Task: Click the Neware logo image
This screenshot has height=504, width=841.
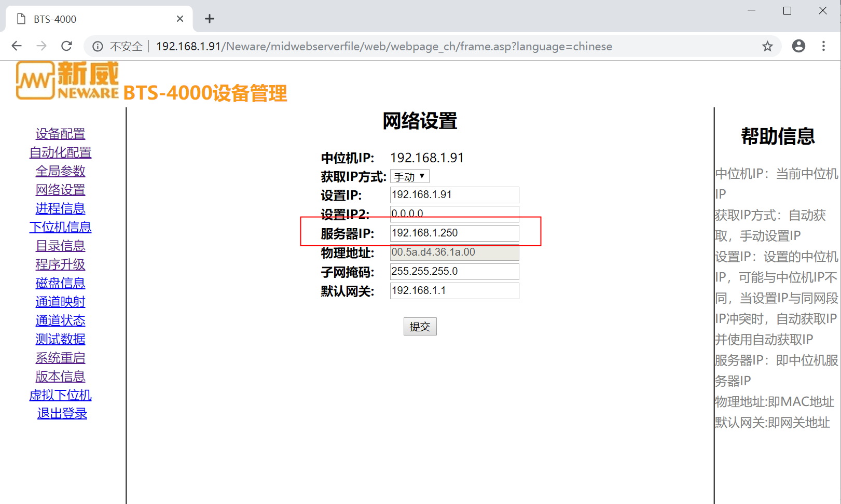Action: (x=67, y=80)
